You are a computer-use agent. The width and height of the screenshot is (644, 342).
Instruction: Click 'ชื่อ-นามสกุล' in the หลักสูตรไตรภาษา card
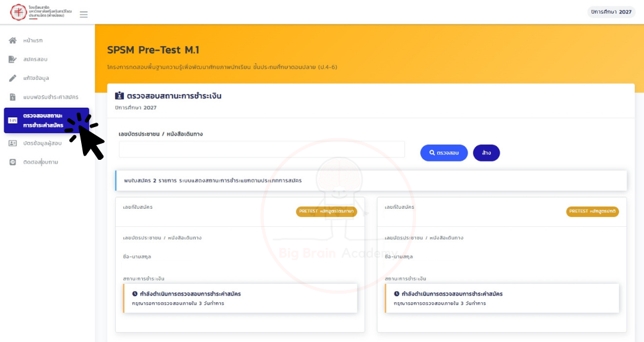click(137, 256)
